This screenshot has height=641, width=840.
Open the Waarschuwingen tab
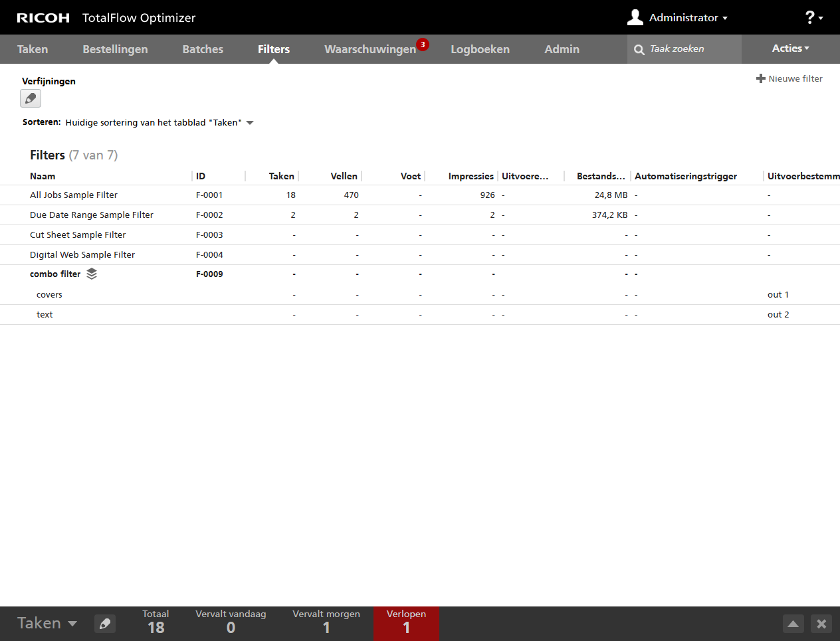(x=370, y=49)
